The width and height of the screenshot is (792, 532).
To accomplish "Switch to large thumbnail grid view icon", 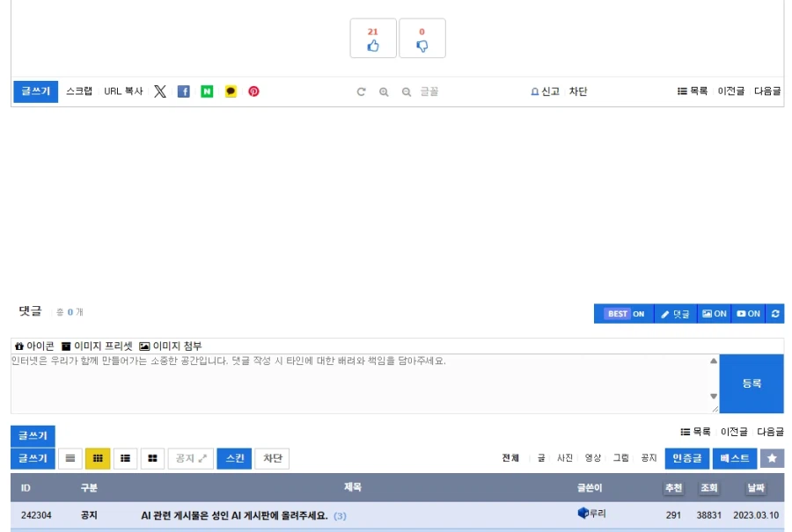I will pos(152,458).
